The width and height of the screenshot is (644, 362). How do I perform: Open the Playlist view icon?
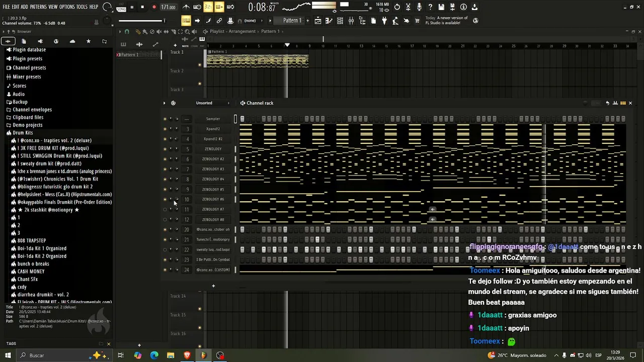[x=318, y=21]
